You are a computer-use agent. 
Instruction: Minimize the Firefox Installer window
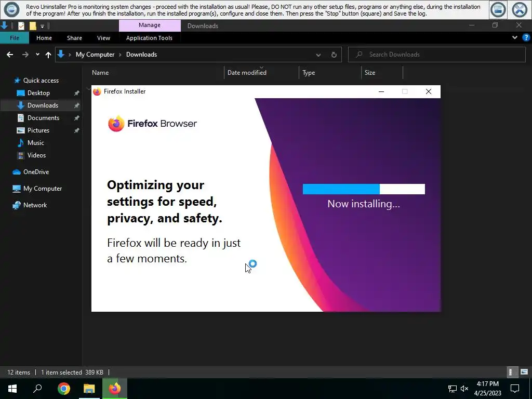tap(381, 91)
